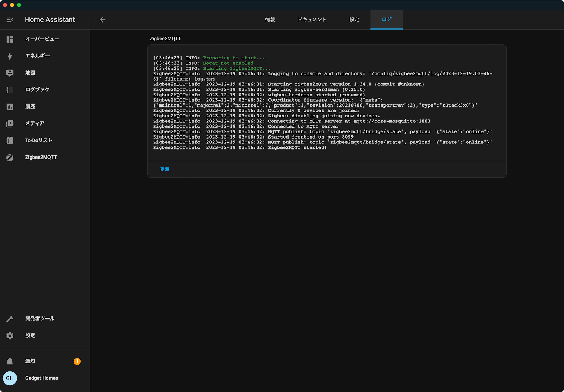Viewport: 564px width, 392px height.
Task: Close the window with red button
Action: pyautogui.click(x=5, y=5)
